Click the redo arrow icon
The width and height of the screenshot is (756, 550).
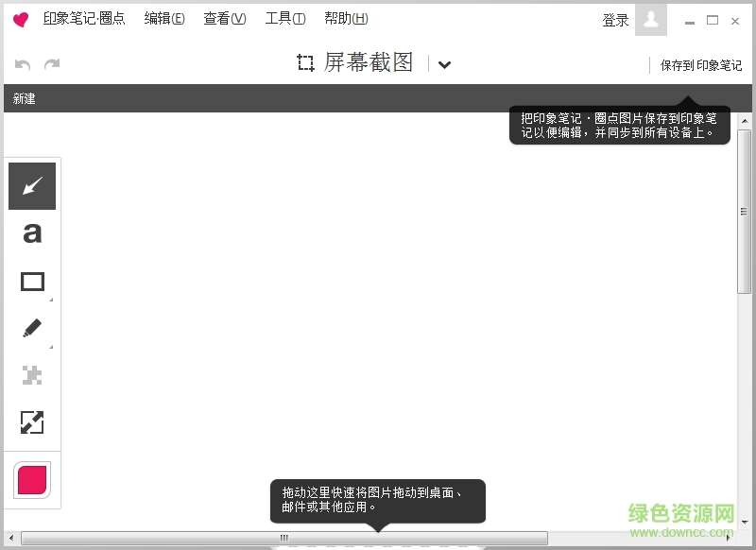tap(53, 62)
